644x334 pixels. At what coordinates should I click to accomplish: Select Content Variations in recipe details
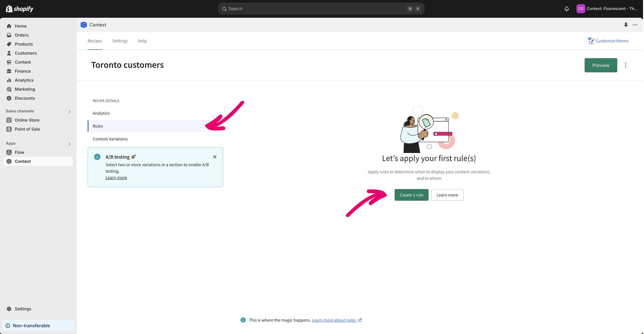pos(110,139)
